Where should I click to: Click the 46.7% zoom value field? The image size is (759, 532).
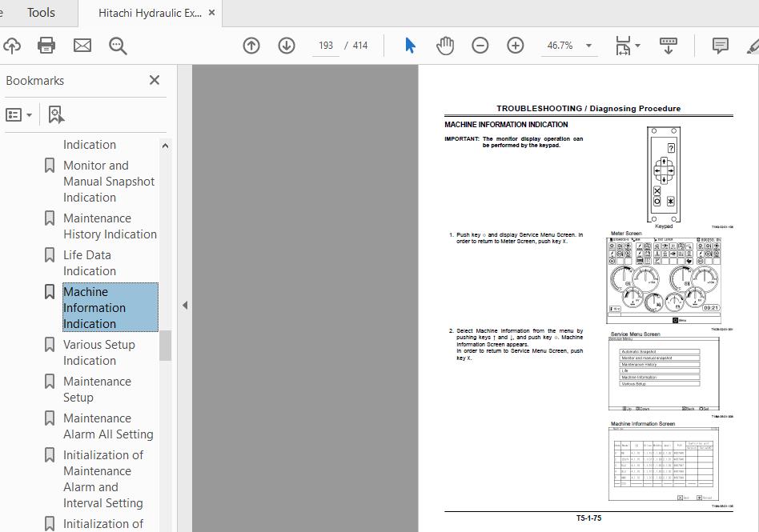pos(560,46)
